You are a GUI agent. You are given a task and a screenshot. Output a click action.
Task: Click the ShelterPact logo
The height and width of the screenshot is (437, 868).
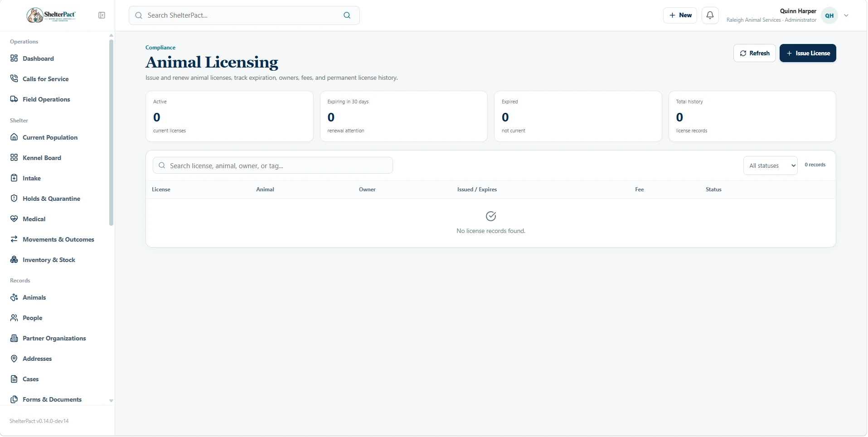[x=51, y=15]
